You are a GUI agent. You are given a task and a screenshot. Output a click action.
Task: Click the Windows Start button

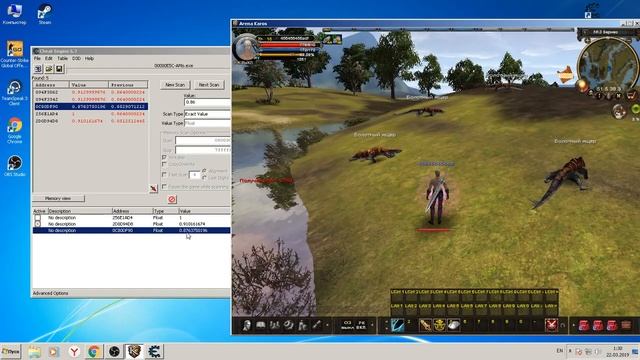(11, 351)
